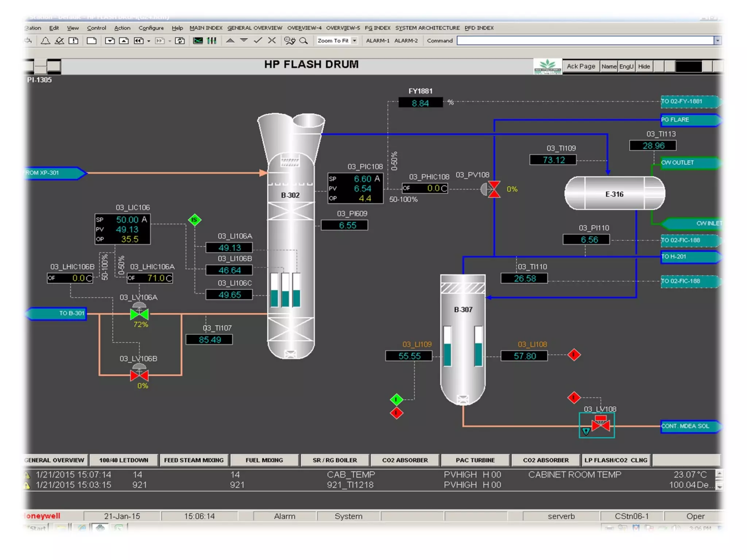Expand the Command box dropdown arrow
This screenshot has height=560, width=747.
coord(717,40)
